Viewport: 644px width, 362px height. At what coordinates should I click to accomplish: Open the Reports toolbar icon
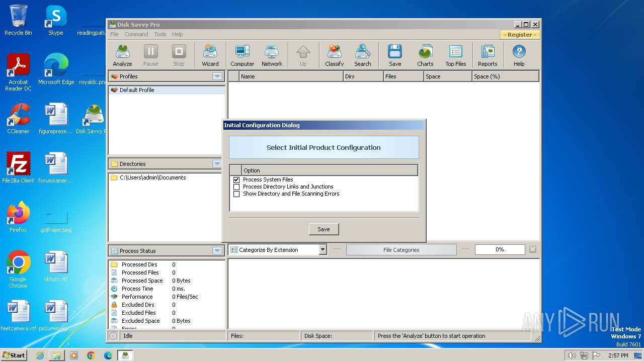pyautogui.click(x=488, y=55)
